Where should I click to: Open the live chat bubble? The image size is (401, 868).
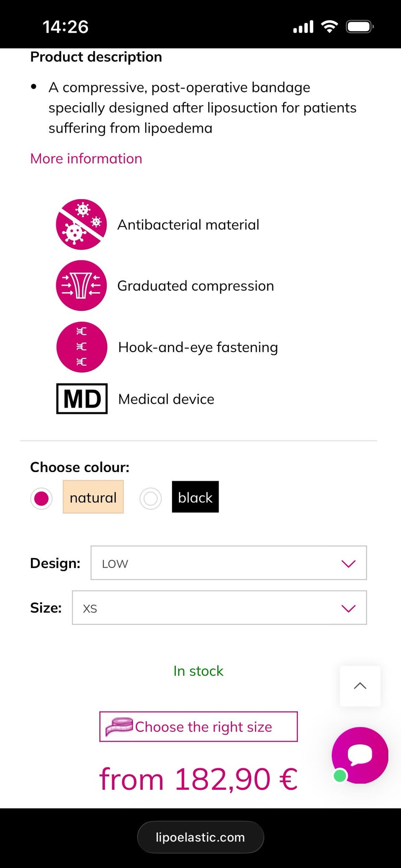(360, 755)
